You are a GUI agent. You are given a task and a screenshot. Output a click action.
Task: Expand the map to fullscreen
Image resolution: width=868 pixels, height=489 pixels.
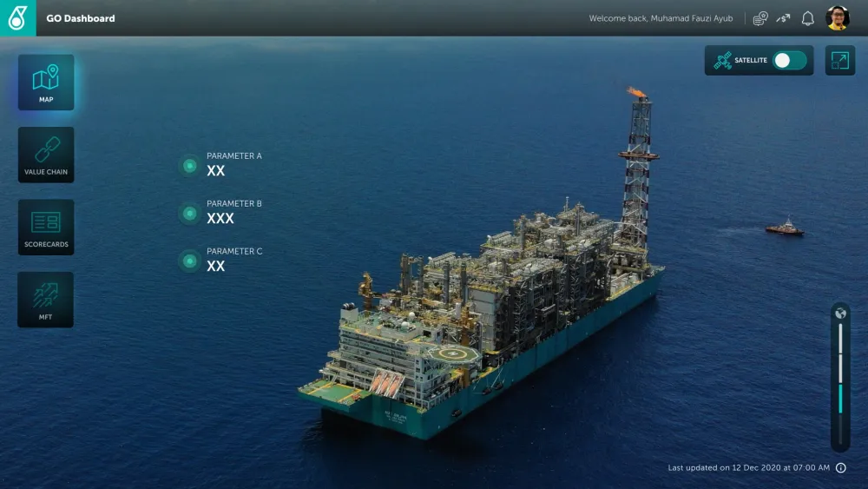pos(839,61)
